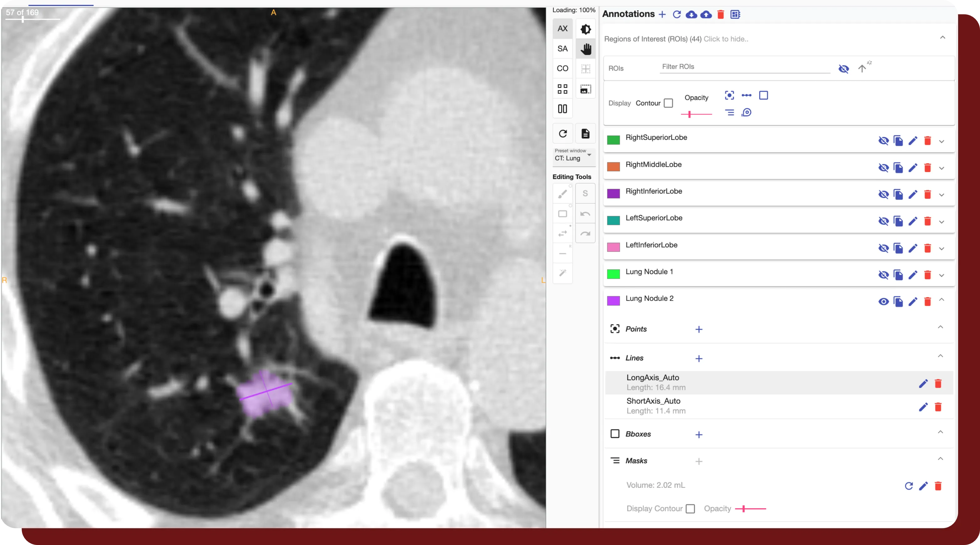
Task: Show the Lung Nodule 2 ROI visibility
Action: (884, 302)
